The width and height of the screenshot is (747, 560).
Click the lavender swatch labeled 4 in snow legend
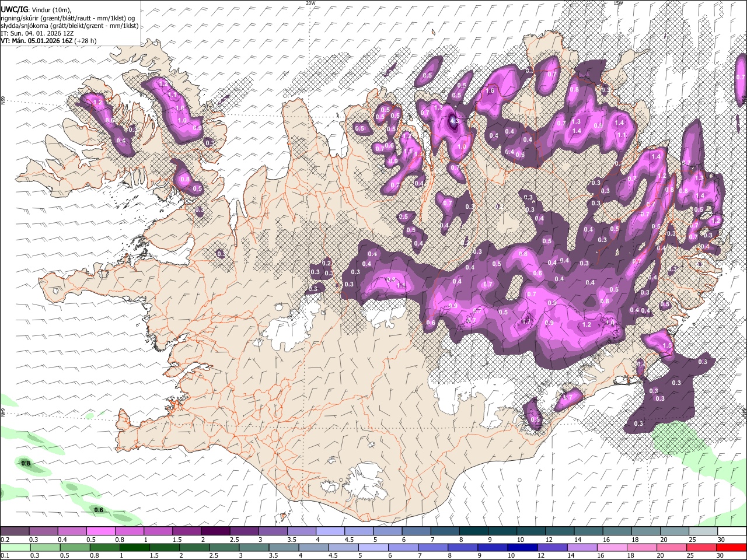tap(330, 531)
